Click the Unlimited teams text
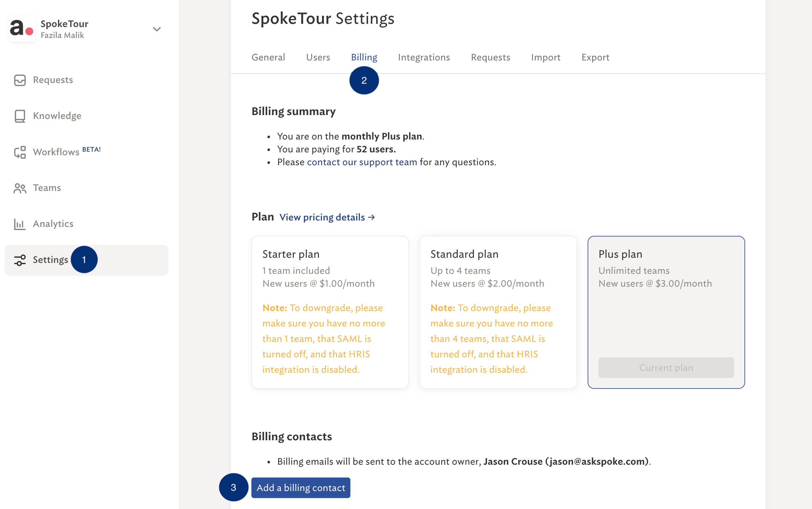 click(x=634, y=270)
